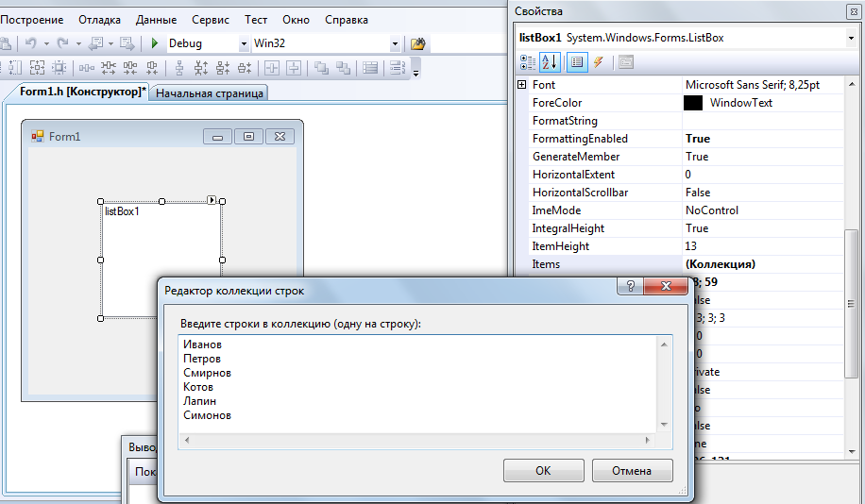Open the Построение menu
Image resolution: width=865 pixels, height=504 pixels.
pos(32,20)
